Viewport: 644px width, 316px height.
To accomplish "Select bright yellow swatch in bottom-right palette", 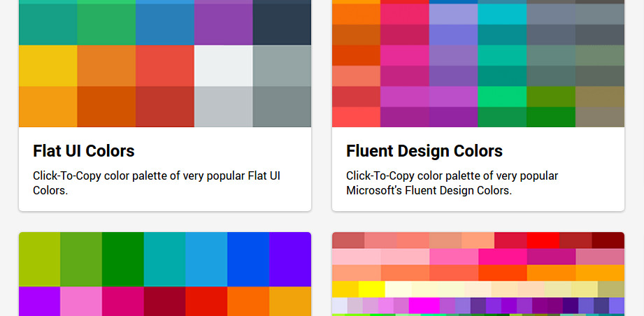I will click(372, 289).
